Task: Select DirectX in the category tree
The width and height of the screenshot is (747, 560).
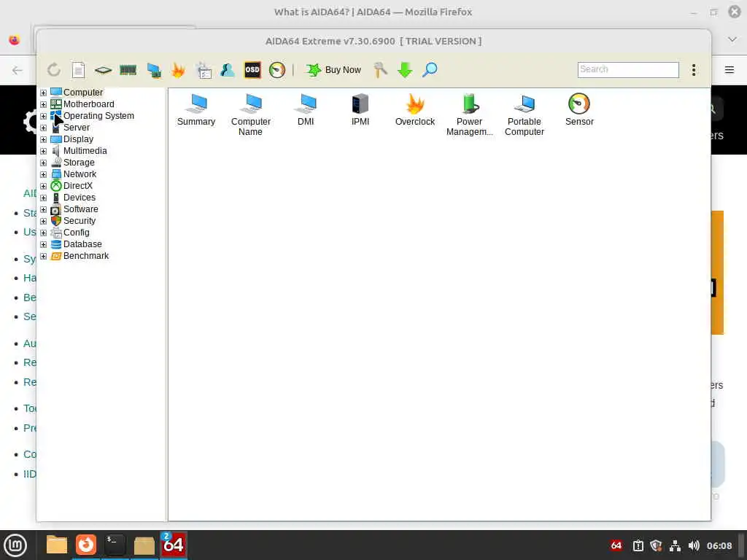Action: point(77,186)
